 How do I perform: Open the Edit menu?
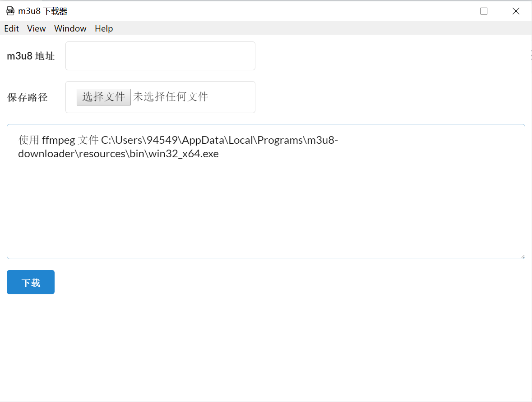click(x=11, y=28)
